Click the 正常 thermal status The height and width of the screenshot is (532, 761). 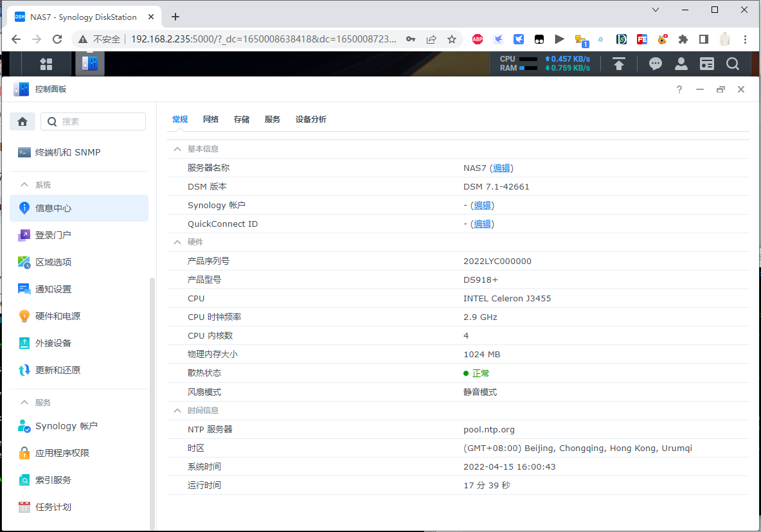pos(481,373)
